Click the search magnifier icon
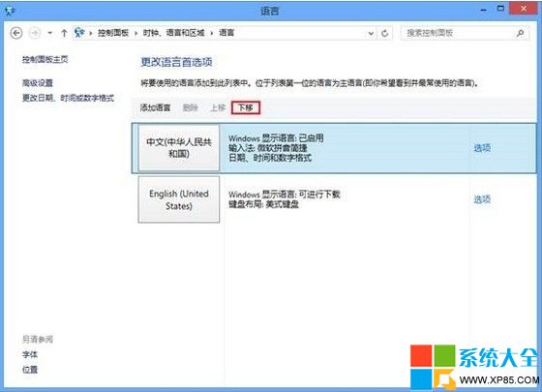 [x=520, y=33]
